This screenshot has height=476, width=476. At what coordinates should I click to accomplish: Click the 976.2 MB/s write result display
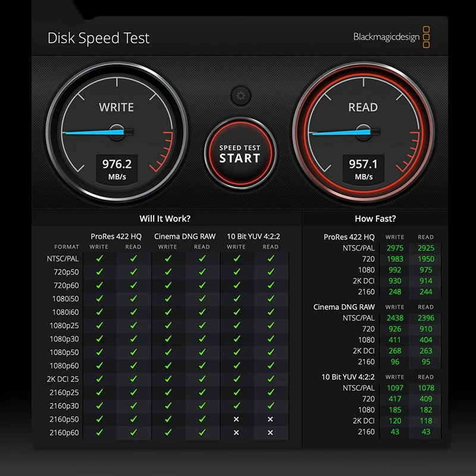(117, 168)
